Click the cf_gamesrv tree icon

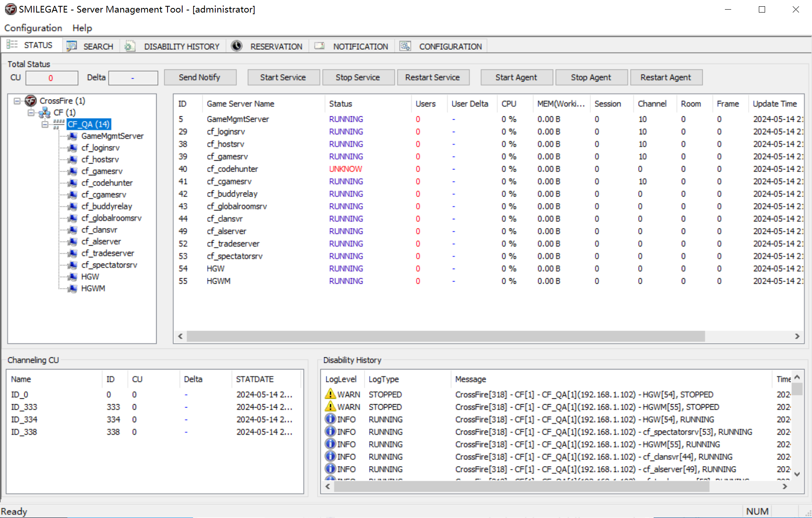click(x=72, y=171)
